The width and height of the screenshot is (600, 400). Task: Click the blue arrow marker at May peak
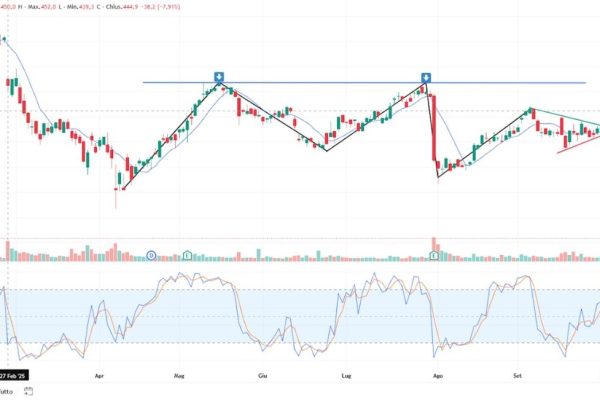click(219, 77)
